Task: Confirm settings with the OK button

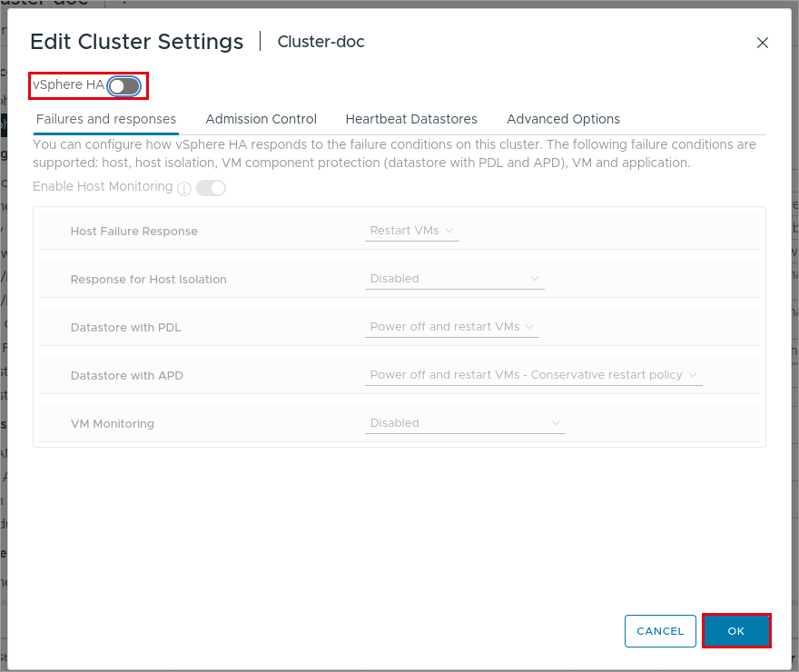Action: [x=736, y=631]
